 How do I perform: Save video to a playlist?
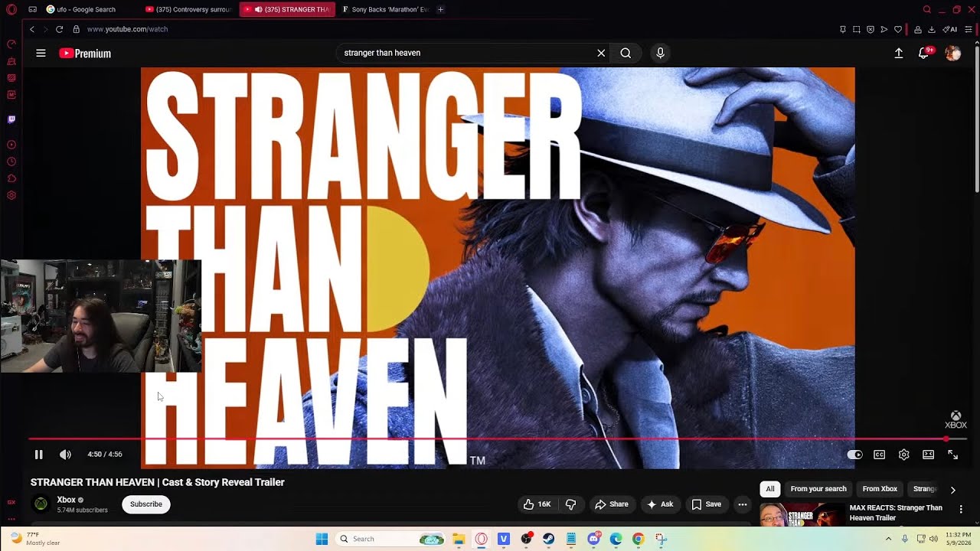pos(706,504)
